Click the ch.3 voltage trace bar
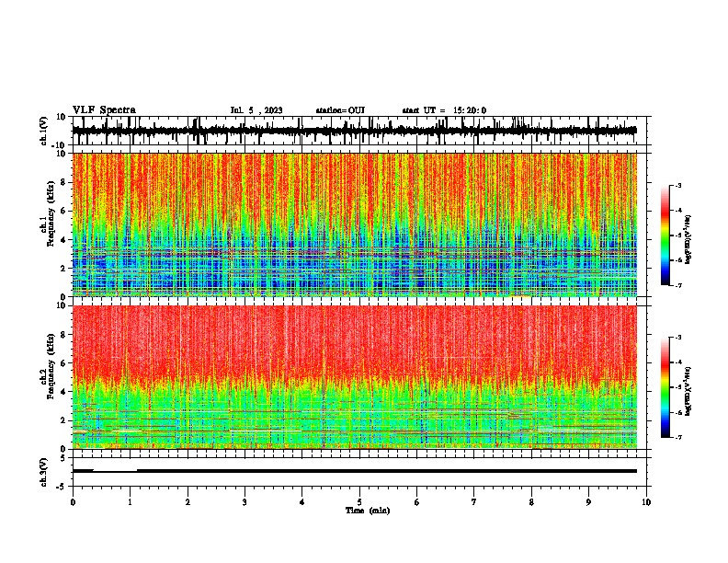This screenshot has width=728, height=563. pyautogui.click(x=354, y=471)
